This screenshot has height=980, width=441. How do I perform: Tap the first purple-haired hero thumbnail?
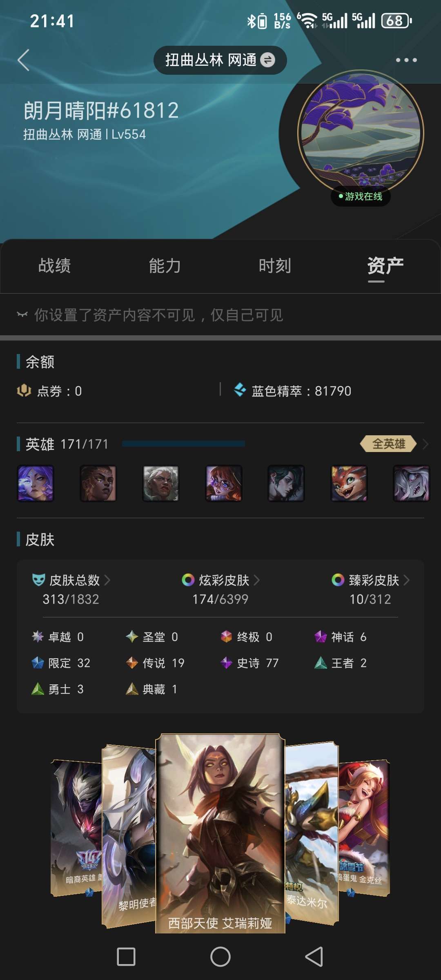(x=36, y=483)
